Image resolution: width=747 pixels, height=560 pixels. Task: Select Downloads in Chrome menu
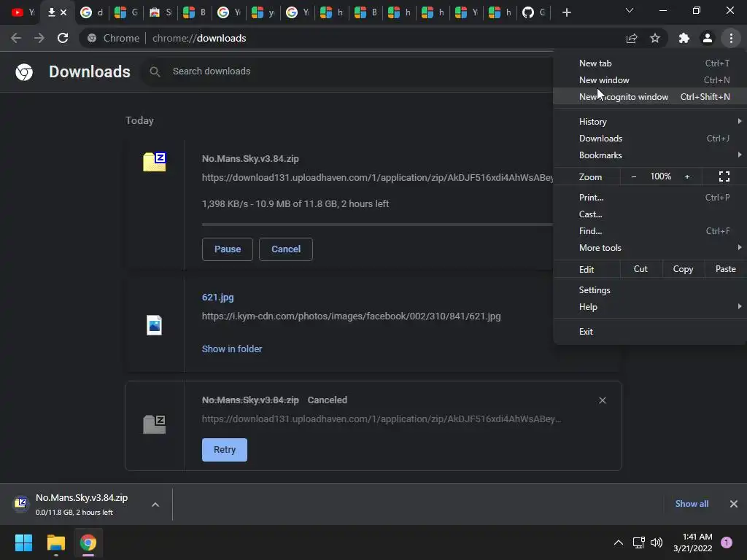[x=650, y=139]
